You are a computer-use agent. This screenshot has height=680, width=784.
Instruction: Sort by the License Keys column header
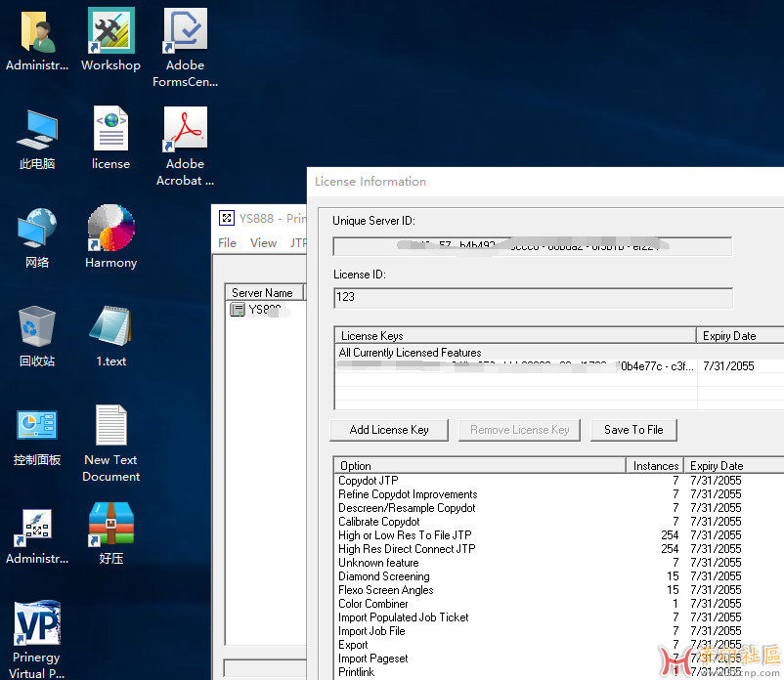(515, 336)
